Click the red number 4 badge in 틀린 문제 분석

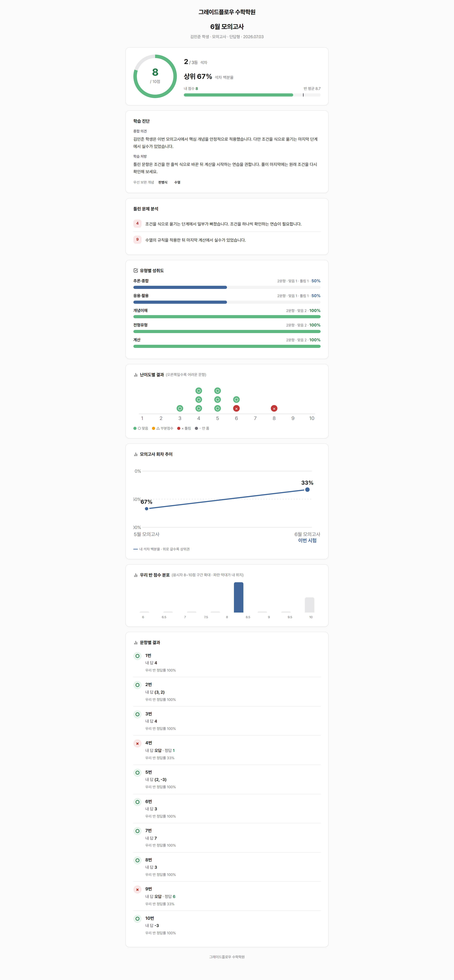coord(138,223)
